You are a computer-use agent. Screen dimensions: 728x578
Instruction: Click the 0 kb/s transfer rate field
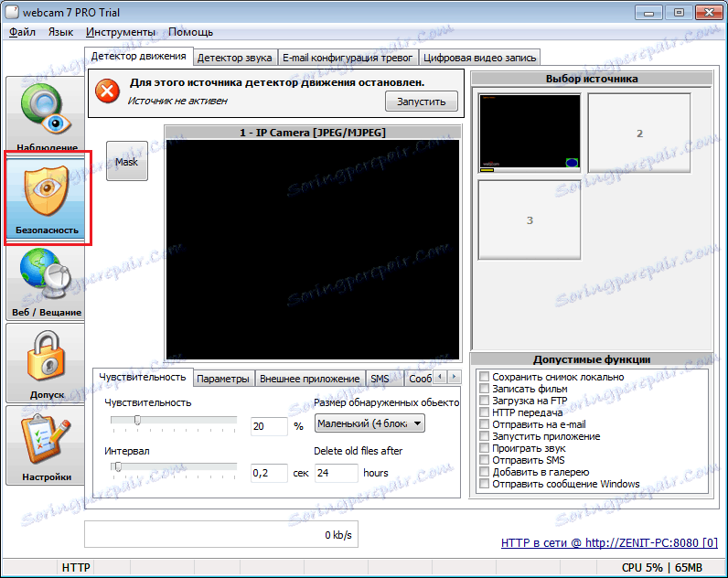tap(221, 534)
